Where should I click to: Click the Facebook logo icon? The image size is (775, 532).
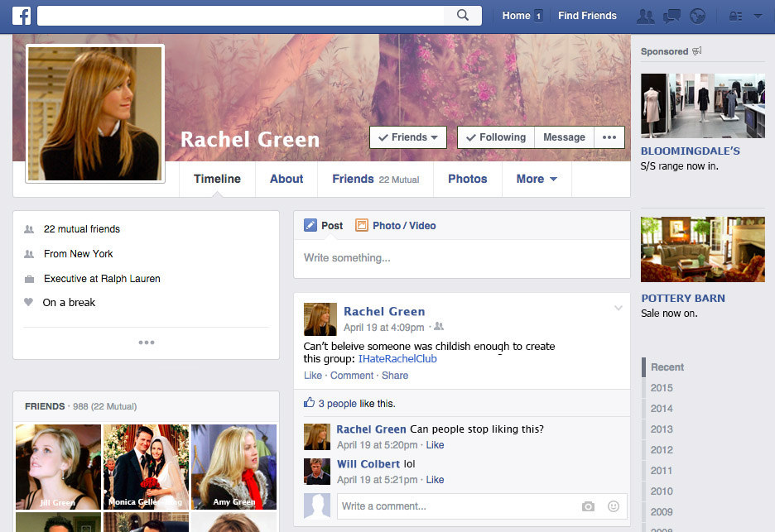[x=22, y=16]
